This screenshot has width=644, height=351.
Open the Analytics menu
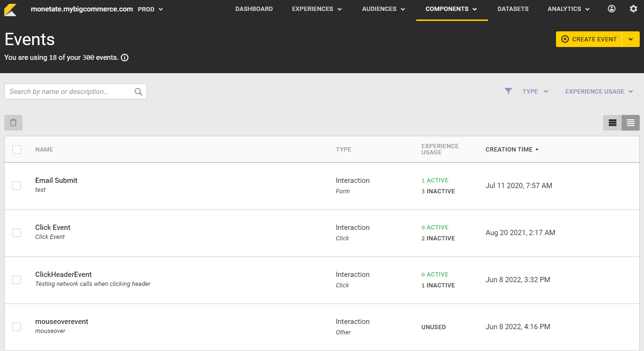point(569,9)
